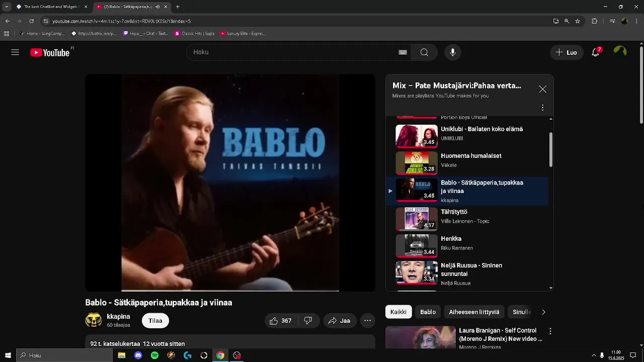Select current Bablo - Sätkäpaperia playlist item
644x362 pixels.
[x=468, y=191]
